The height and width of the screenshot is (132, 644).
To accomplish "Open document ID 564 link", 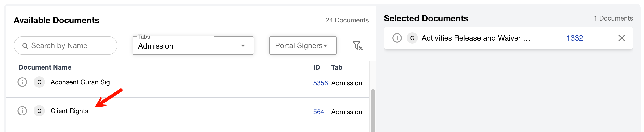I will point(318,112).
